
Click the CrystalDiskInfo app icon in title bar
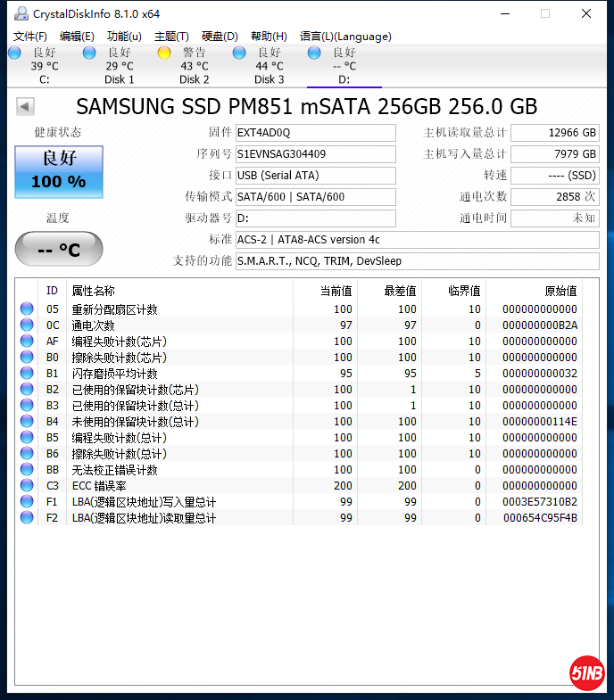[21, 14]
